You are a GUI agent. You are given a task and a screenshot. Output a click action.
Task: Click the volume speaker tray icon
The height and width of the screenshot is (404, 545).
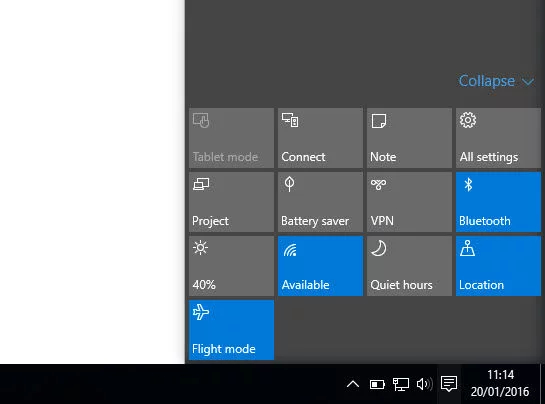coord(424,384)
